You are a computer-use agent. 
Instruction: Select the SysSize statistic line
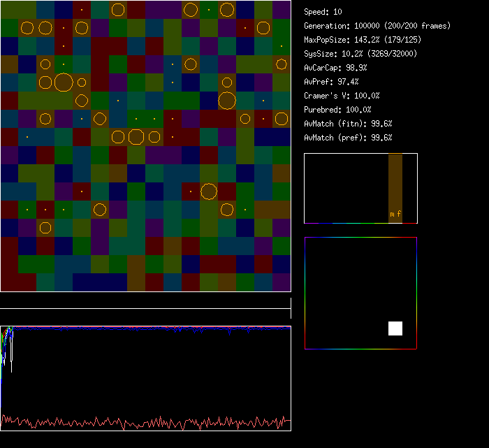[x=361, y=54]
